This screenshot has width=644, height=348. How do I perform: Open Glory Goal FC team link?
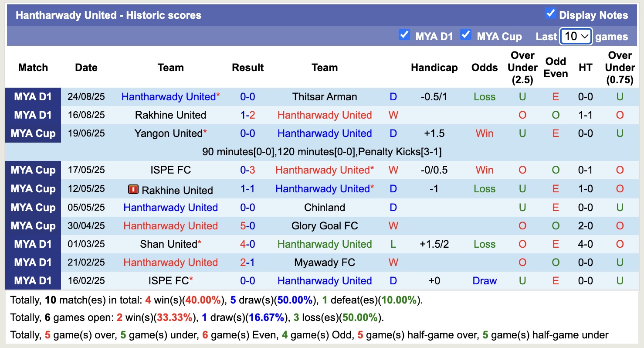coord(325,226)
